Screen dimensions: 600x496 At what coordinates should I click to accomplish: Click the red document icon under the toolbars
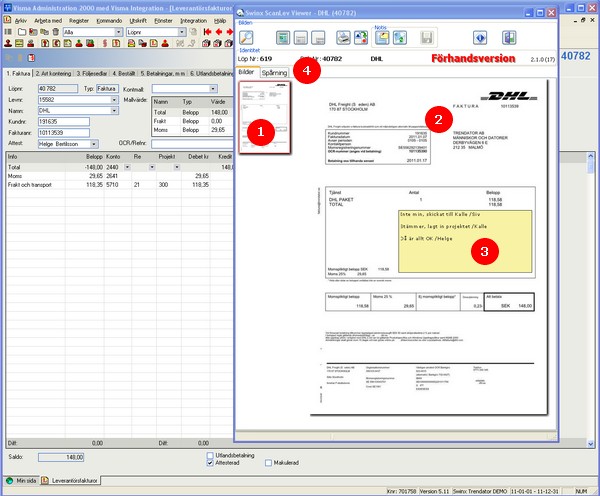31,58
